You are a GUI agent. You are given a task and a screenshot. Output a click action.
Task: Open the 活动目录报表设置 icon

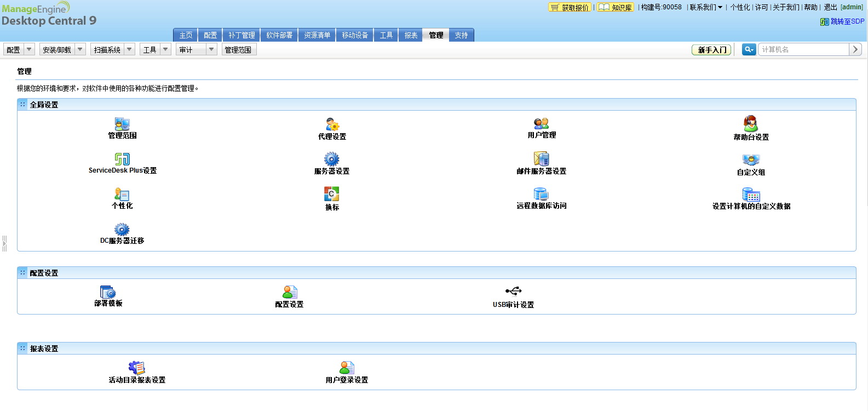(136, 368)
